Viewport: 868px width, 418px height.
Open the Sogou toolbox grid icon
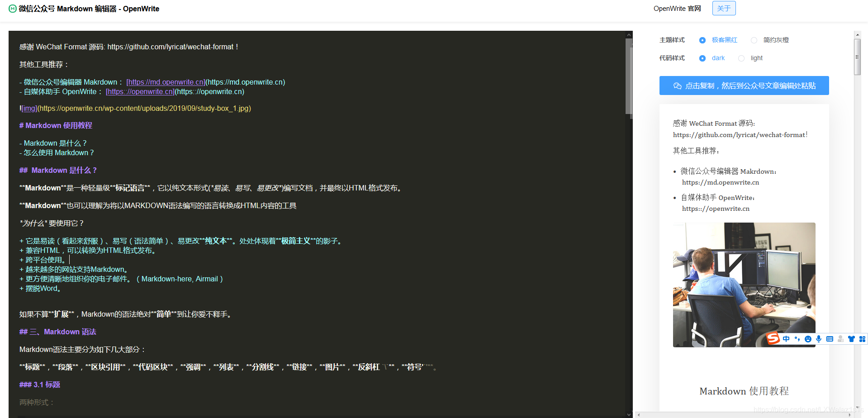tap(862, 339)
